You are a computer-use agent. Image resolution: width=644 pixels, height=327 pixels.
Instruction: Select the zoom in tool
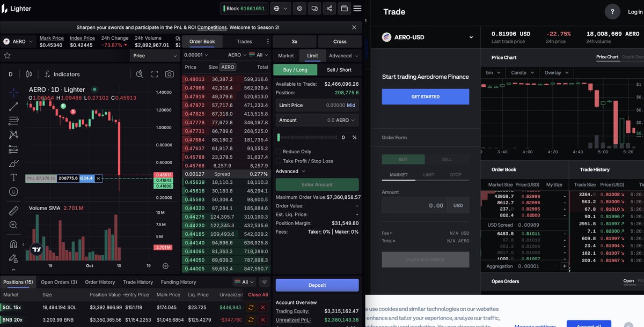point(13,225)
